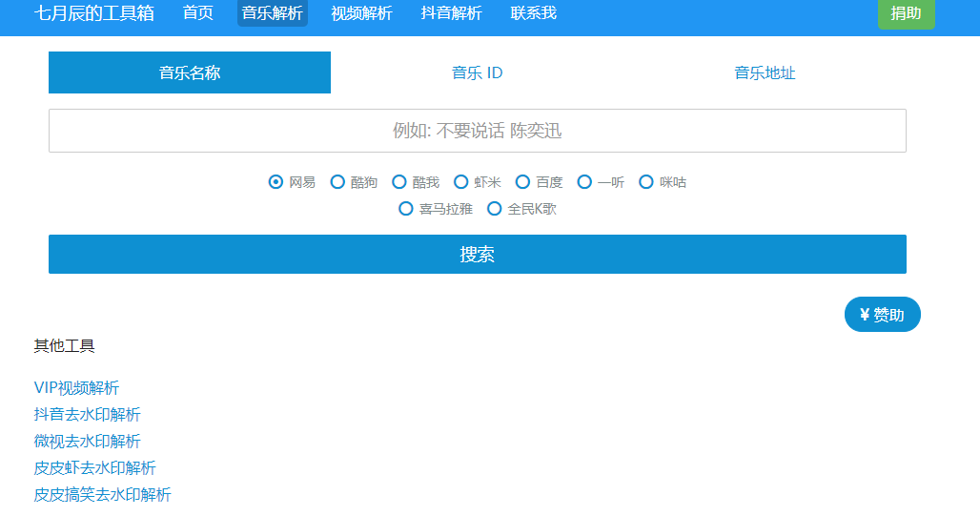The height and width of the screenshot is (516, 980).
Task: Select 咪咕 music source
Action: pos(646,182)
